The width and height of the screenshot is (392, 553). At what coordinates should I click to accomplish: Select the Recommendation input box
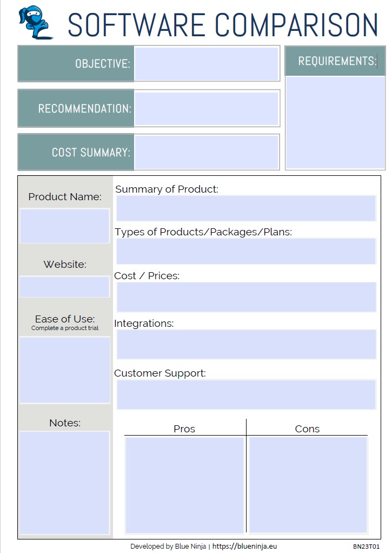(206, 108)
